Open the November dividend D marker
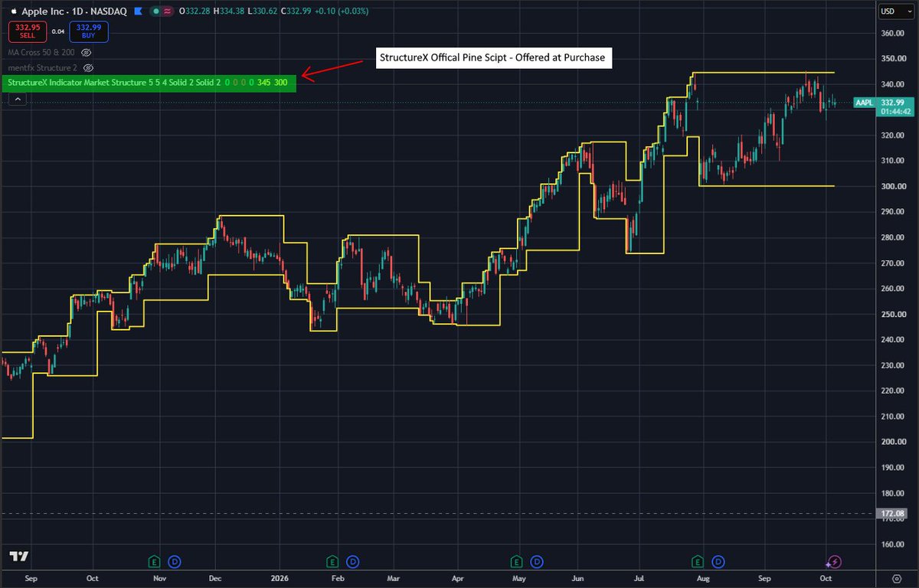The height and width of the screenshot is (588, 919). (174, 561)
